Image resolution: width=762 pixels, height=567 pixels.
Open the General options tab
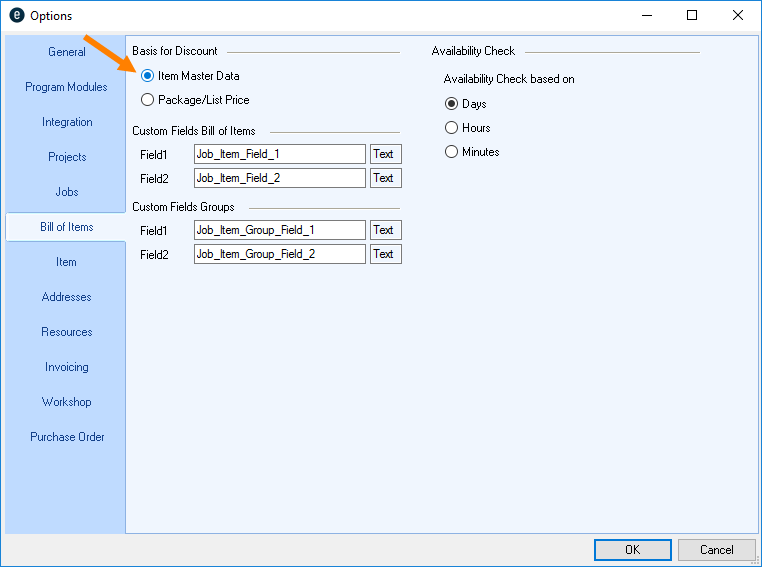[66, 52]
